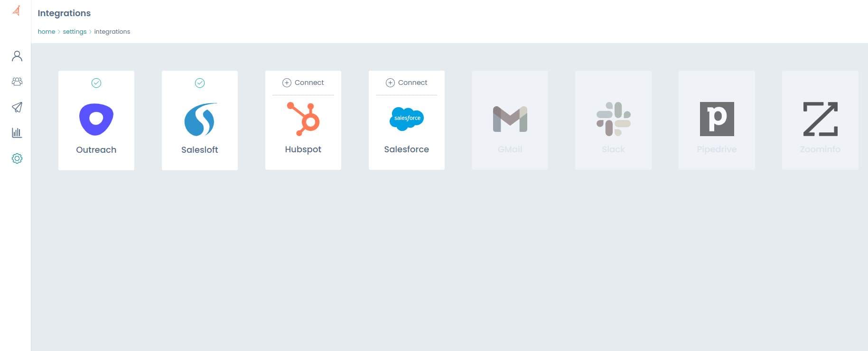Viewport: 868px width, 351px height.
Task: Open the user profile sidebar icon
Action: [17, 56]
